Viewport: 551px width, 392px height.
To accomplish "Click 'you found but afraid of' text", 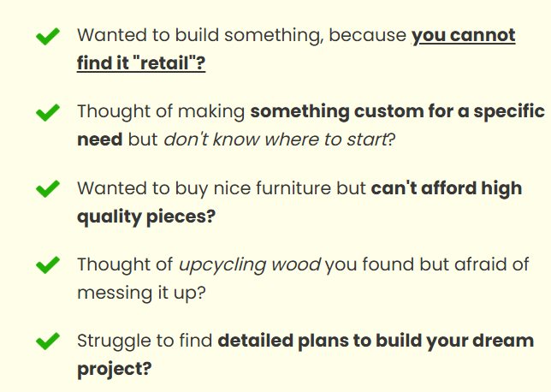I will click(427, 264).
